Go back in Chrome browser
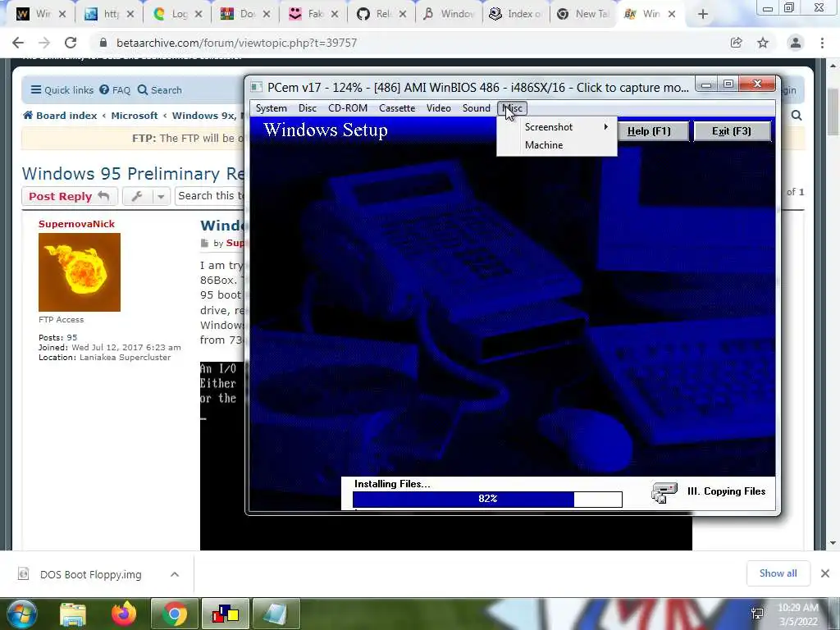Viewport: 840px width, 630px height. (18, 43)
